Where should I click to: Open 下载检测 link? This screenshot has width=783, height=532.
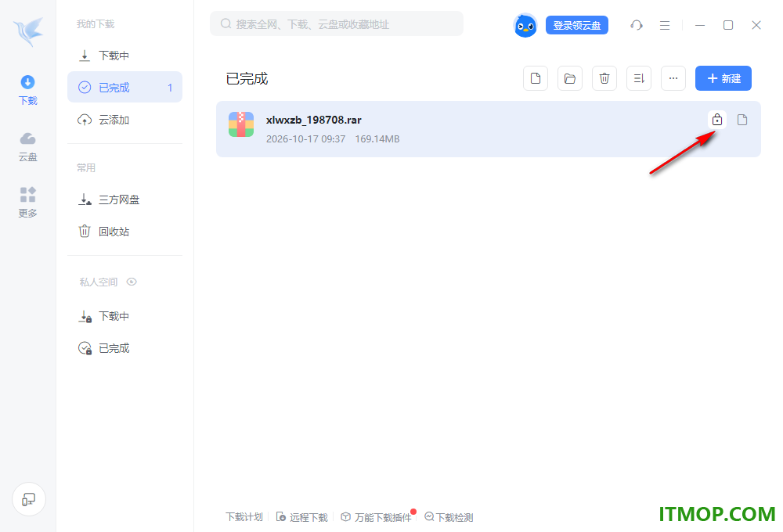tap(449, 517)
